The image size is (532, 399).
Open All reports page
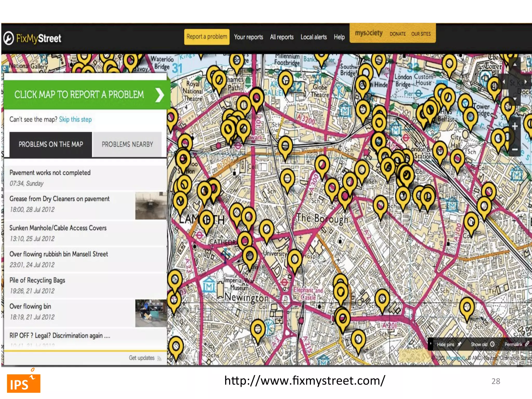(x=282, y=37)
